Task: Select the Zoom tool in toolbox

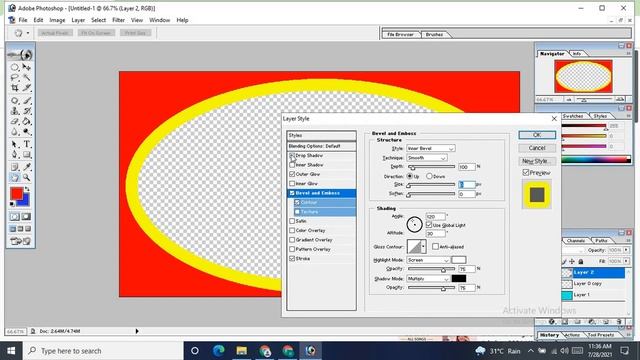Action: [27, 178]
